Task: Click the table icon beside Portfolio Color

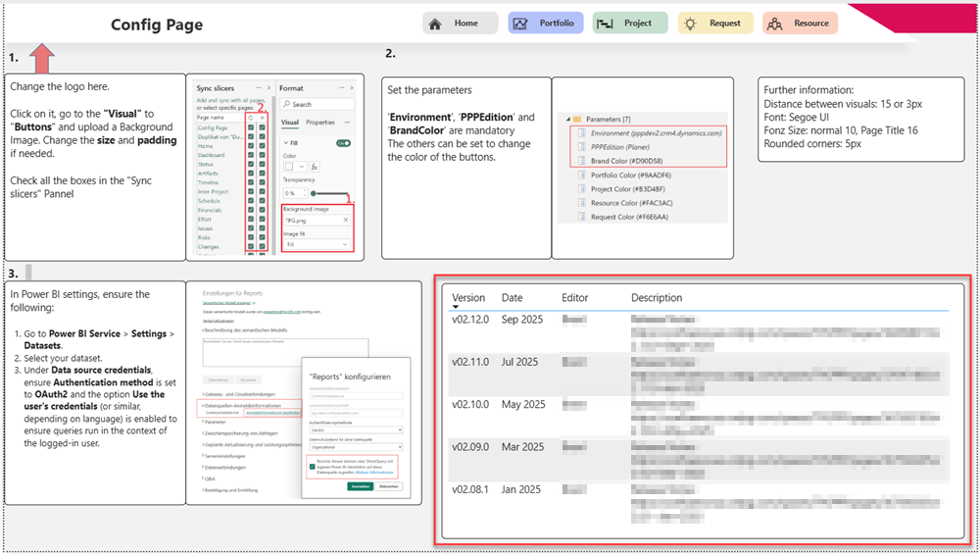Action: click(x=581, y=176)
